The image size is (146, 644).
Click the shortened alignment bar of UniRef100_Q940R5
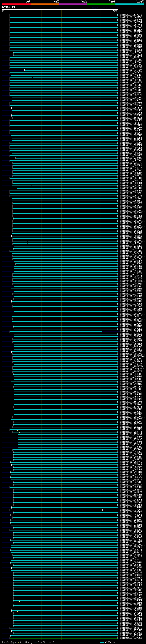pos(56,331)
